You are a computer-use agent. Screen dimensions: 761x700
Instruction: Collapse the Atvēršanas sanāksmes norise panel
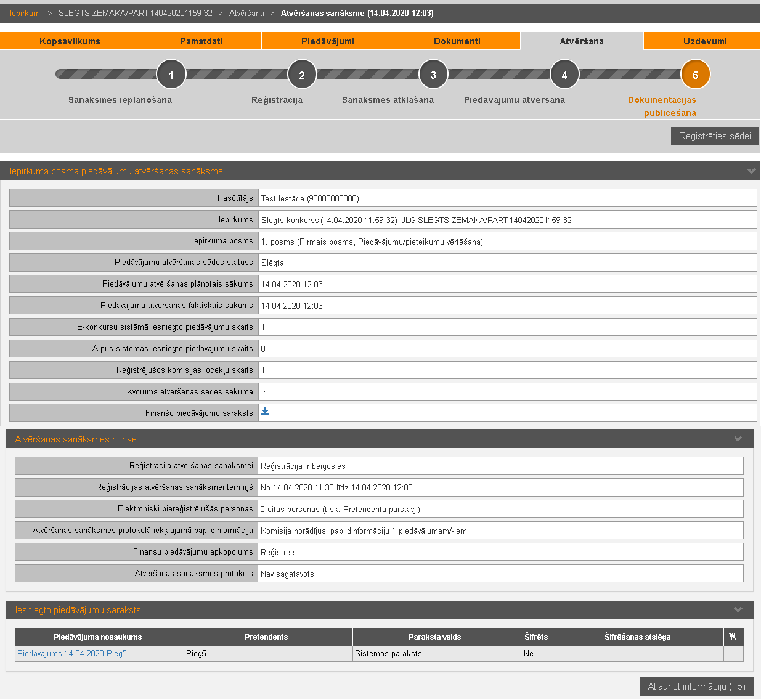738,439
